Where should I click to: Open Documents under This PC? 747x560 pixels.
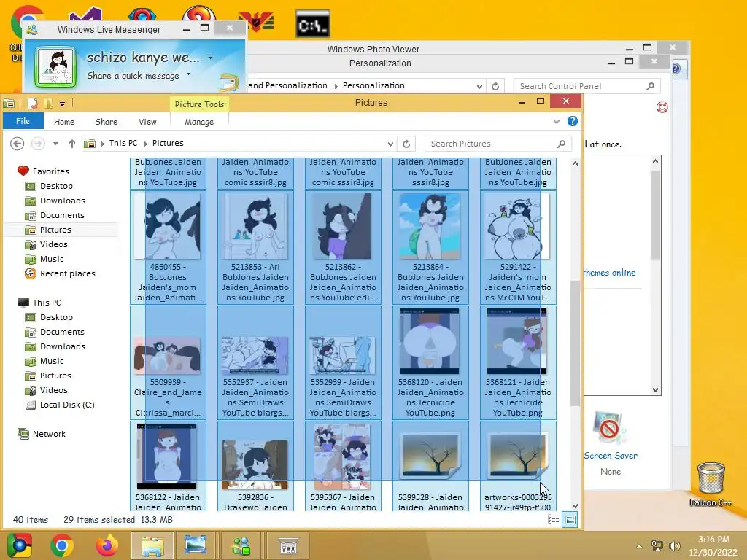62,332
